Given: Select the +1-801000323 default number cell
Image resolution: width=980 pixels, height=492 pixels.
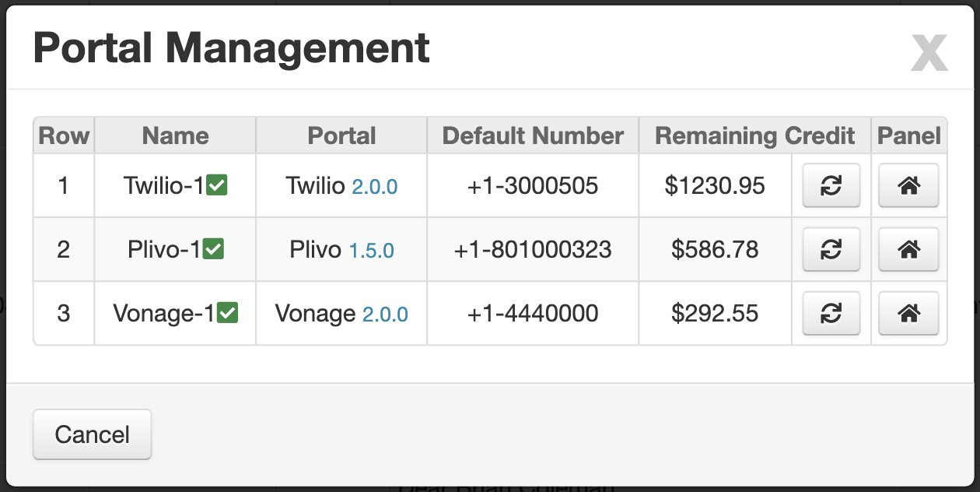Looking at the screenshot, I should tap(533, 249).
